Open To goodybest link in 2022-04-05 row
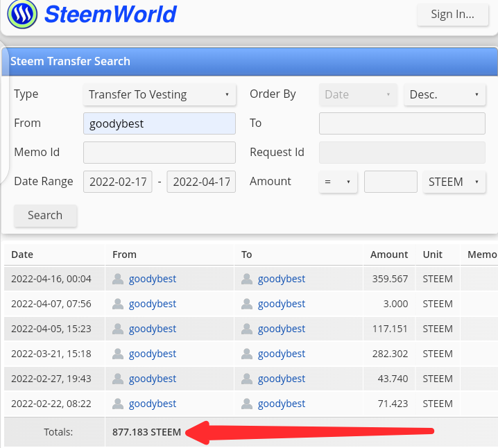This screenshot has height=448, width=498. tap(282, 329)
